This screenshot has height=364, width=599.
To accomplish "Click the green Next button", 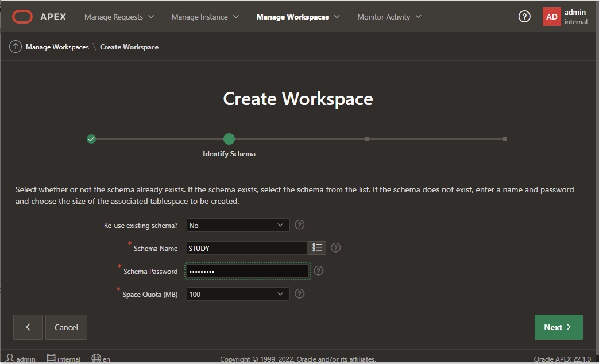I will (x=558, y=327).
